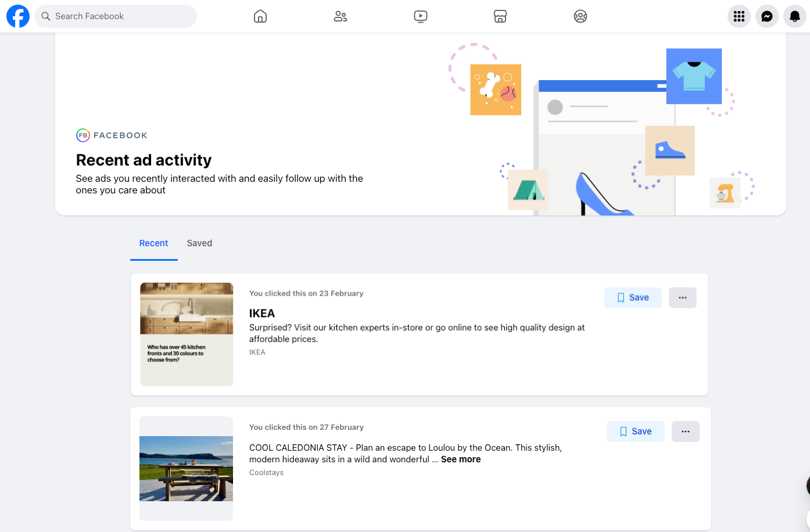Viewport: 810px width, 532px height.
Task: Open the IKEA kitchen ad thumbnail
Action: coord(187,335)
